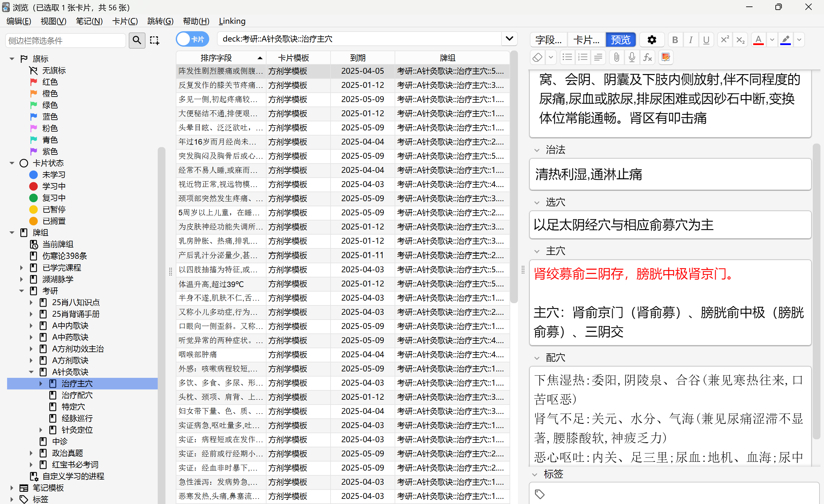
Task: Apply text highlight color button
Action: 785,40
